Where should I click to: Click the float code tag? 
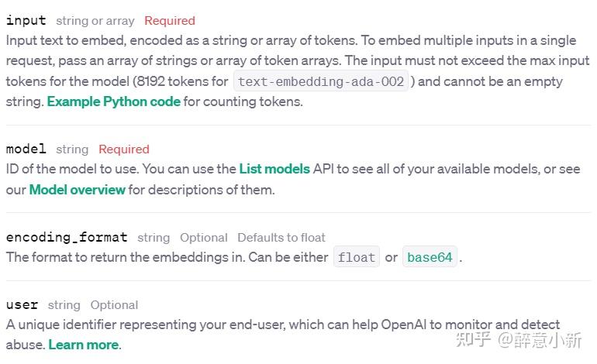click(x=357, y=257)
